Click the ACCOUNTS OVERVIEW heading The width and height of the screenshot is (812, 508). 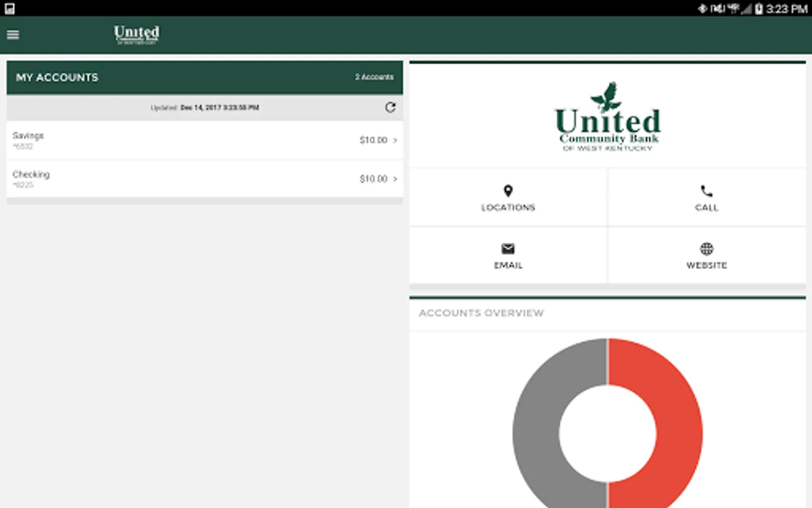pos(481,313)
